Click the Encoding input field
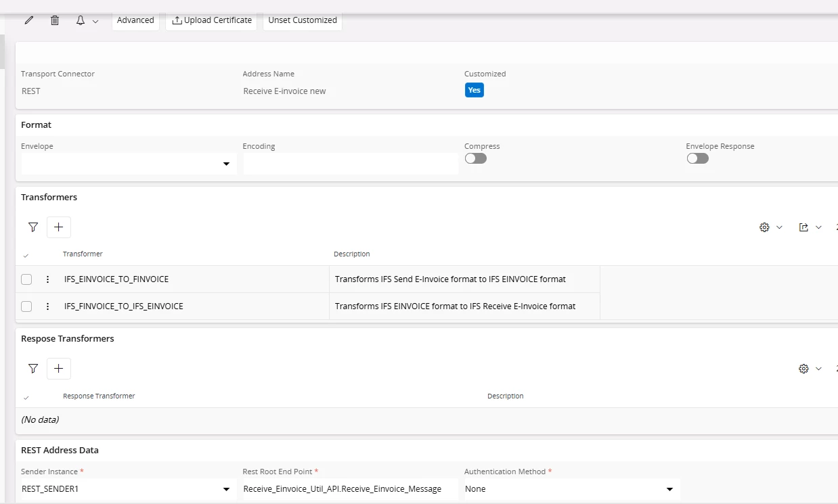 point(351,164)
